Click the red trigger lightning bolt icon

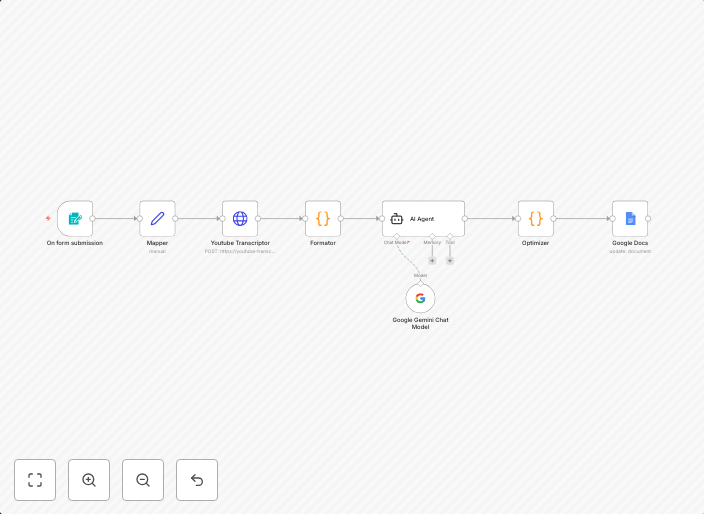[x=48, y=218]
